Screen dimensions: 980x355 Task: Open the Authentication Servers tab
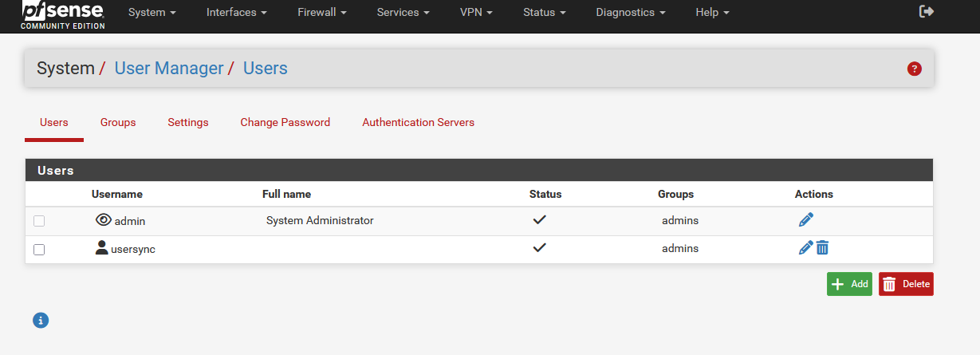pos(419,123)
